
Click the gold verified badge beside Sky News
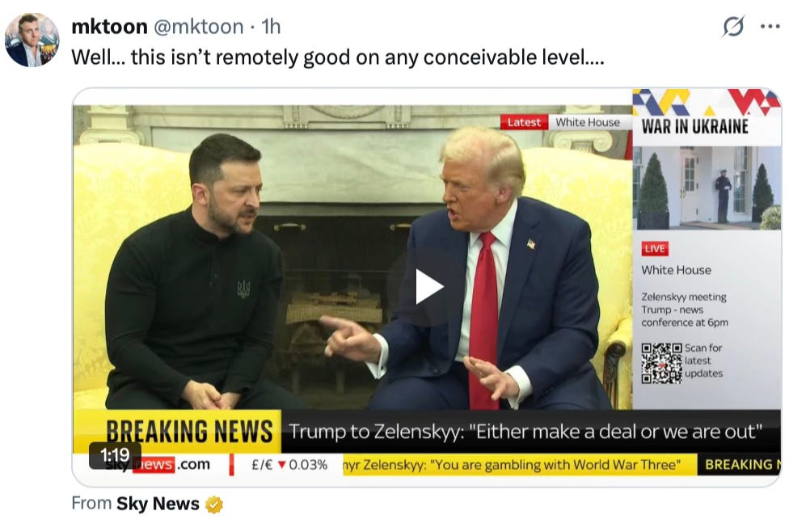(x=214, y=504)
